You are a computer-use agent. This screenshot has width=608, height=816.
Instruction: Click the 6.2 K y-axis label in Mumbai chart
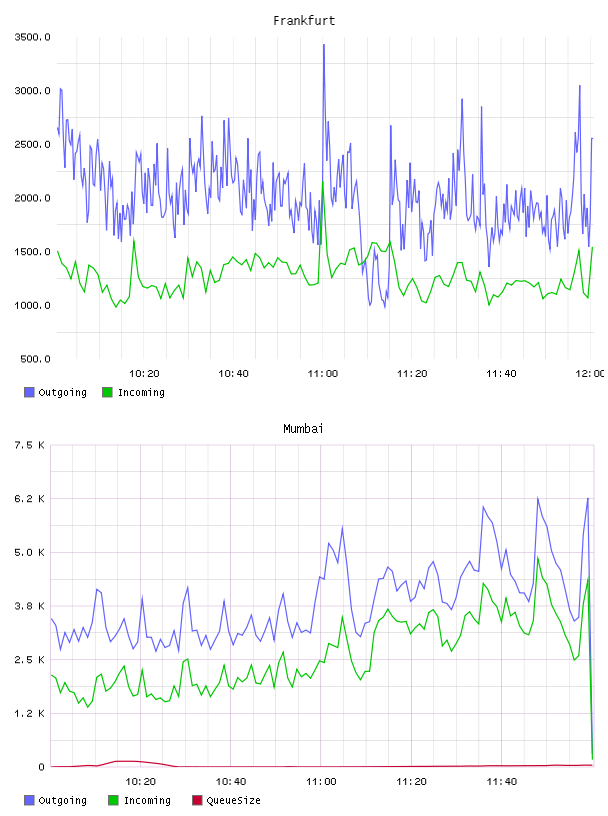[30, 499]
